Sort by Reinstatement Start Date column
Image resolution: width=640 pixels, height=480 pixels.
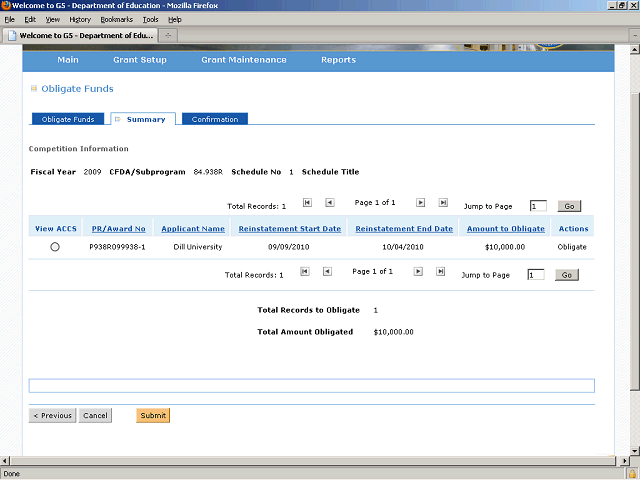pyautogui.click(x=290, y=229)
